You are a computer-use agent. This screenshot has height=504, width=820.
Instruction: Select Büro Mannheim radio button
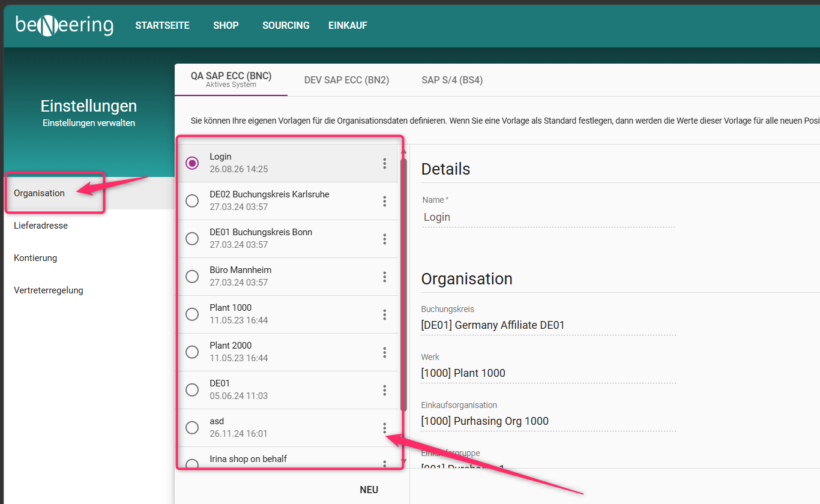(192, 277)
